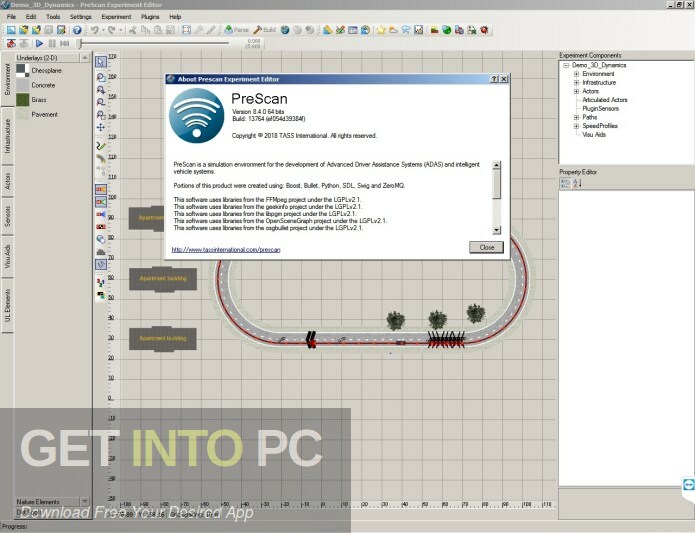
Task: Open the File menu
Action: (12, 17)
